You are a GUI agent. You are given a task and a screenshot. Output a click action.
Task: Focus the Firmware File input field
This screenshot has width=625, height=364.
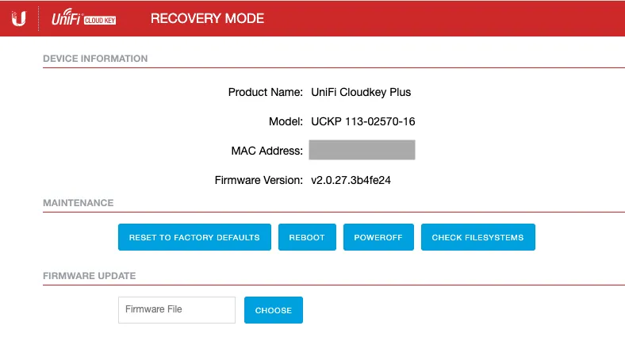(177, 310)
